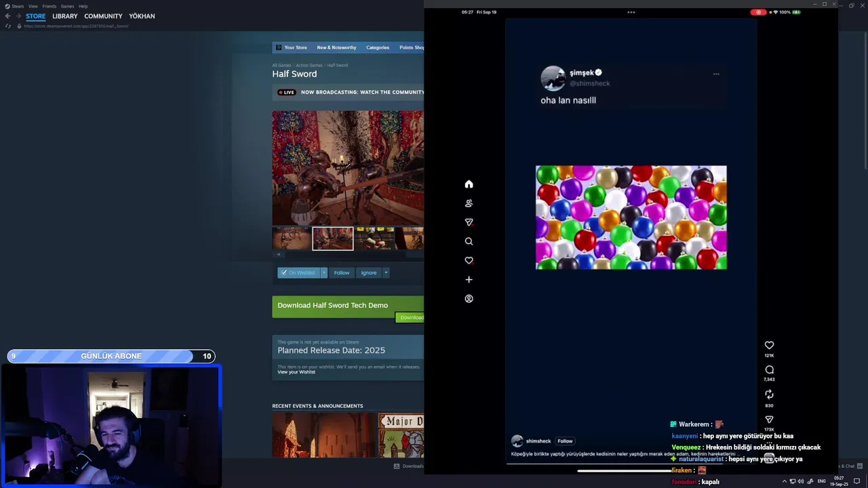
Task: Open comments with 7,342 count
Action: [x=769, y=370]
